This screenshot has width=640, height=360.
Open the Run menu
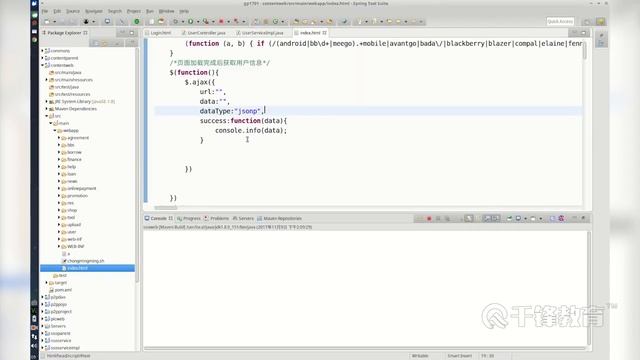(x=150, y=11)
